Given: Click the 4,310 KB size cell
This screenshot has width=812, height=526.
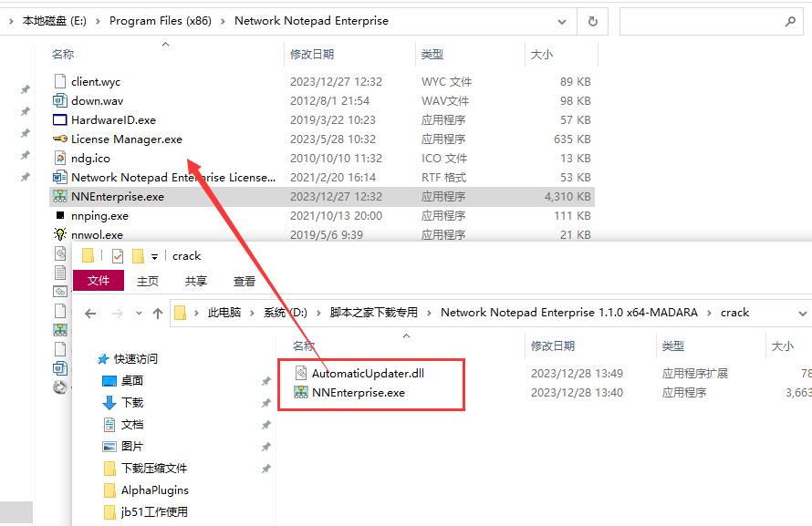Looking at the screenshot, I should pyautogui.click(x=567, y=197).
